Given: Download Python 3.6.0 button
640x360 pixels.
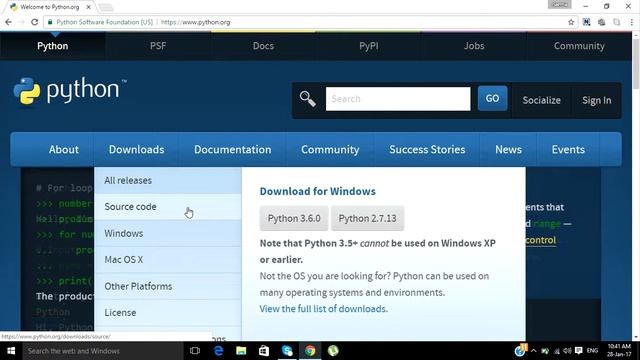Looking at the screenshot, I should pos(294,218).
